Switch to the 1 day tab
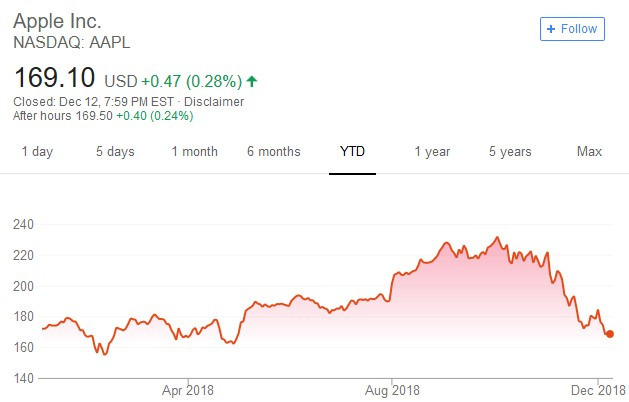This screenshot has width=629, height=402. pyautogui.click(x=37, y=152)
